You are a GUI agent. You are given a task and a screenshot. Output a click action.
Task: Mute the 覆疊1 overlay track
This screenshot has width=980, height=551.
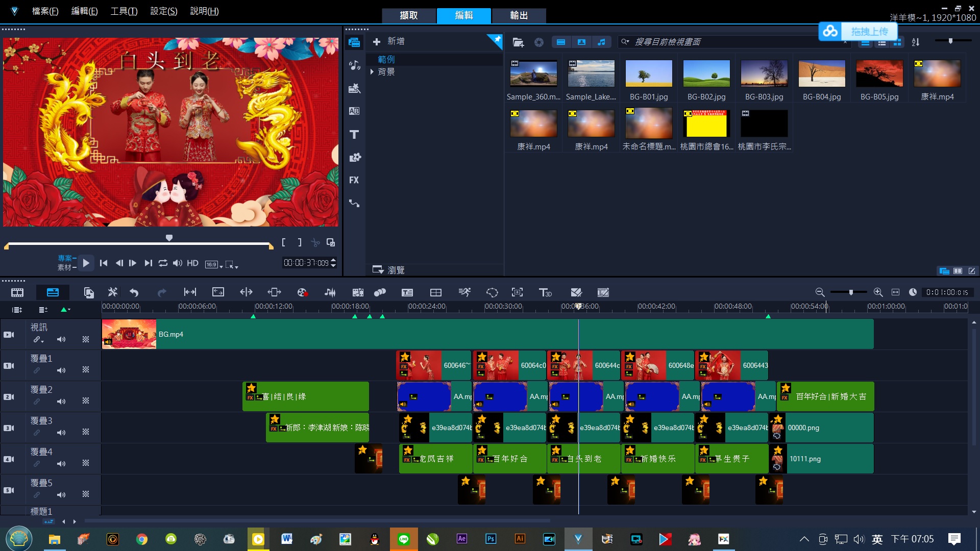tap(61, 370)
